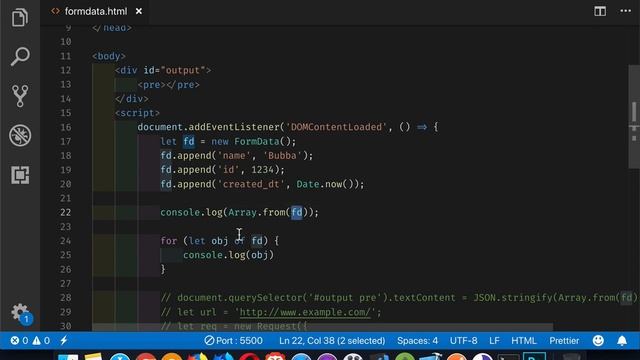
Task: Open the Explorer files view
Action: (20, 17)
